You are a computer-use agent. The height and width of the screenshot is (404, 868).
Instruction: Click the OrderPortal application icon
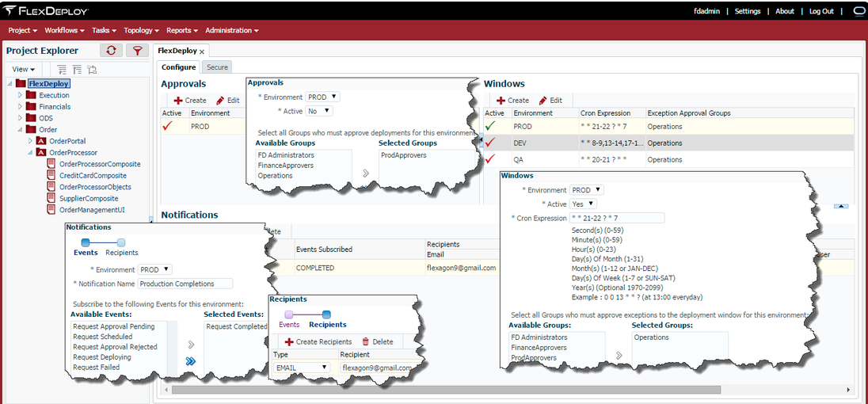click(40, 141)
